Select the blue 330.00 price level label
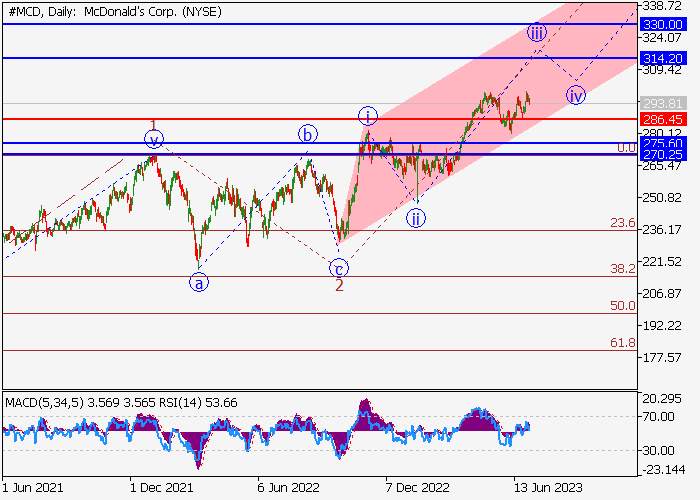This screenshot has height=500, width=700. point(662,24)
